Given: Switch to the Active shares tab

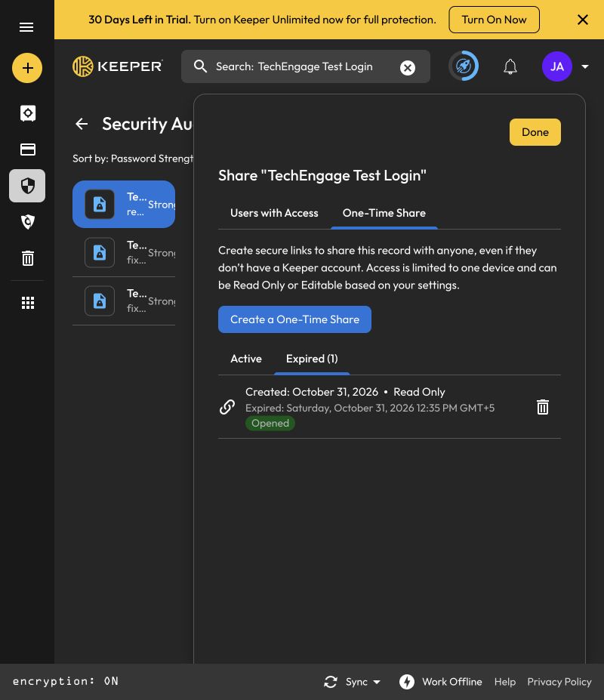Looking at the screenshot, I should pos(246,359).
